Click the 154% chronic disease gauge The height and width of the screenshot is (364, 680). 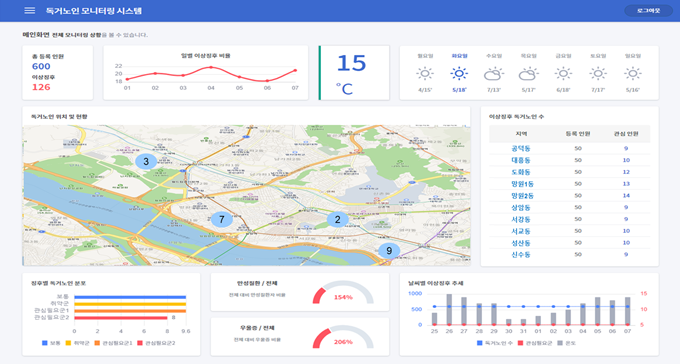coord(343,293)
